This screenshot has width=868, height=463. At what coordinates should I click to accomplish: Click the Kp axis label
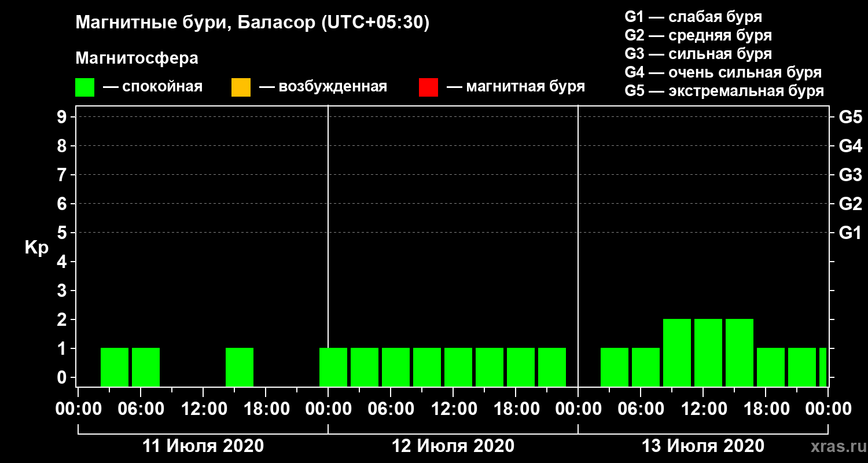click(x=36, y=248)
